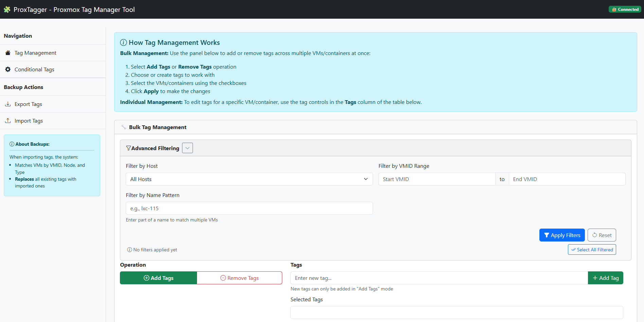Click Select All Filtered button
The height and width of the screenshot is (322, 644).
coord(592,250)
